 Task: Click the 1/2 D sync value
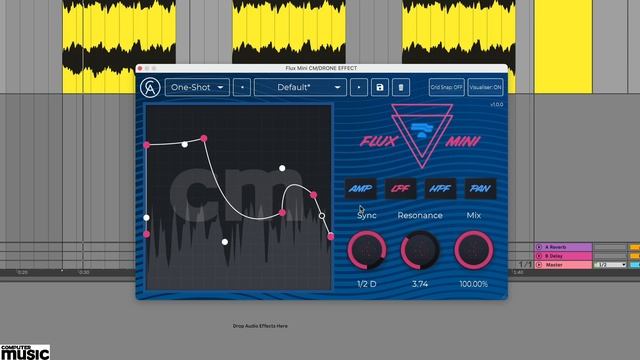click(x=367, y=284)
